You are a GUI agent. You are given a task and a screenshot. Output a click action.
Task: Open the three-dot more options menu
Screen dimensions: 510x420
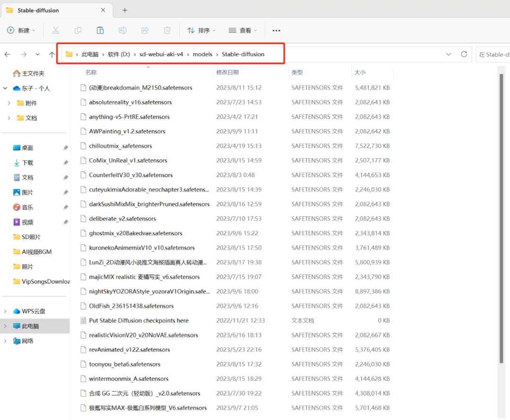276,31
